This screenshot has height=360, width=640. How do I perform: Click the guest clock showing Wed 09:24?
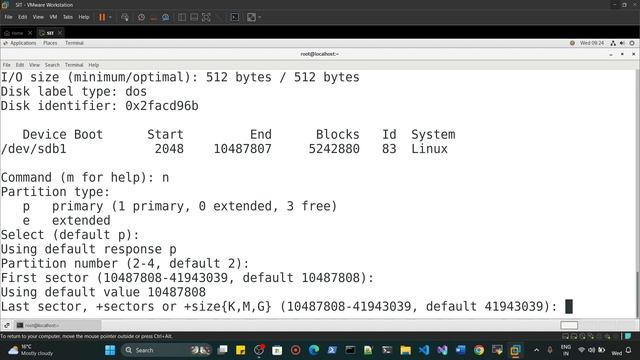point(592,43)
